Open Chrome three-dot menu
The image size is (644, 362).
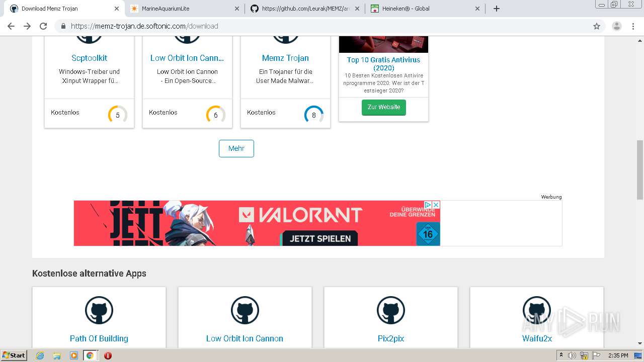pos(633,26)
